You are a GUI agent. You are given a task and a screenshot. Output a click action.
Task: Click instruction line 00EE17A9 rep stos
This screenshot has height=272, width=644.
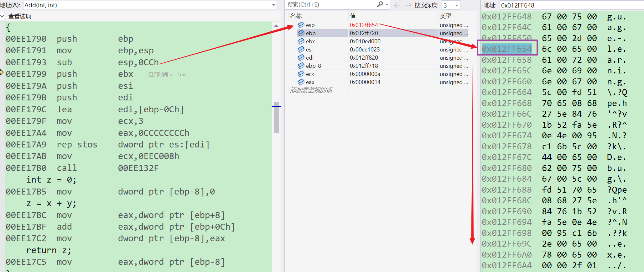click(107, 144)
